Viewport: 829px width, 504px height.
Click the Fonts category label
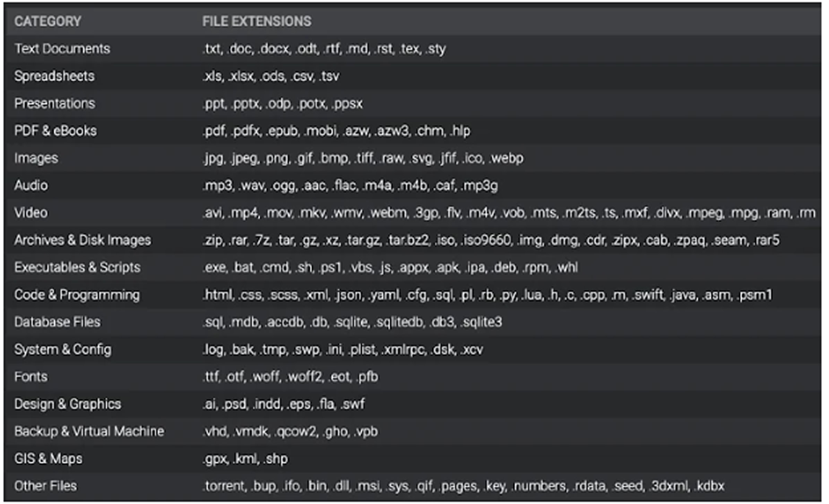pos(31,377)
